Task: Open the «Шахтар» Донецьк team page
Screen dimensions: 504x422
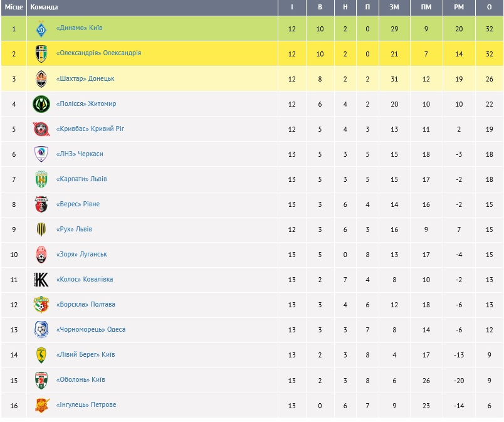Action: 85,78
